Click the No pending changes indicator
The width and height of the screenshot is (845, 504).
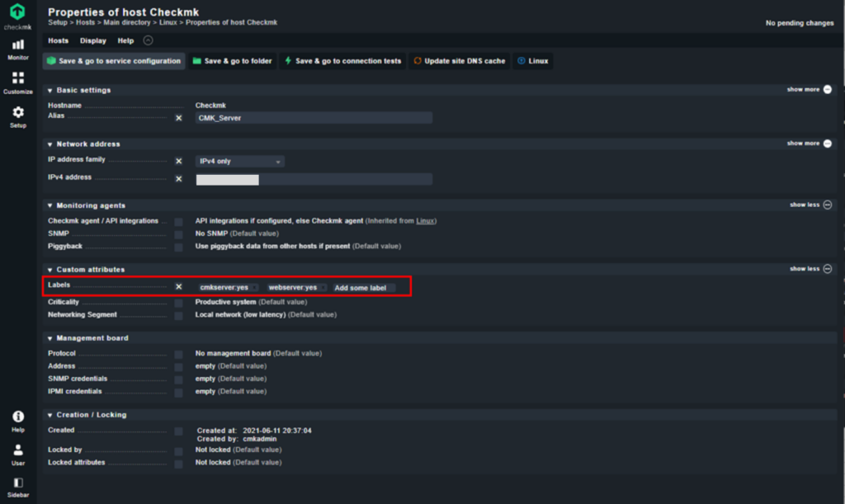click(800, 23)
